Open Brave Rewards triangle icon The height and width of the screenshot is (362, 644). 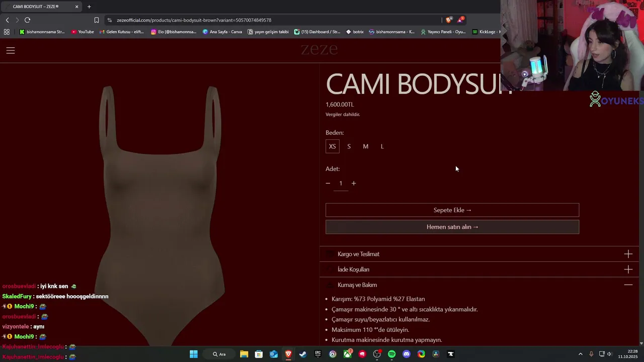point(460,20)
